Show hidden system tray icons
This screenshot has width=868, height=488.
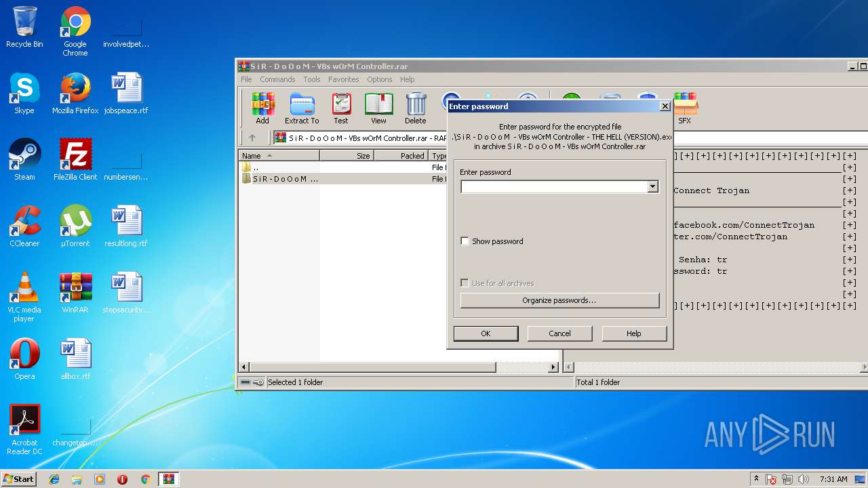click(757, 479)
